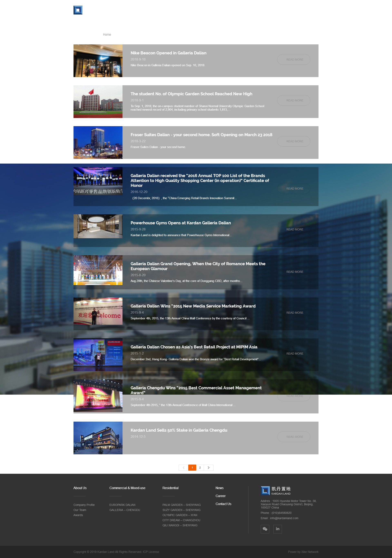
Task: Open the LinkedIn icon in footer
Action: (x=277, y=529)
